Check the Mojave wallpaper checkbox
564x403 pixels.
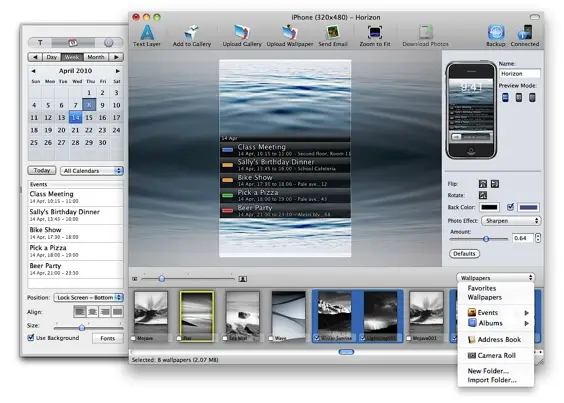click(x=134, y=338)
